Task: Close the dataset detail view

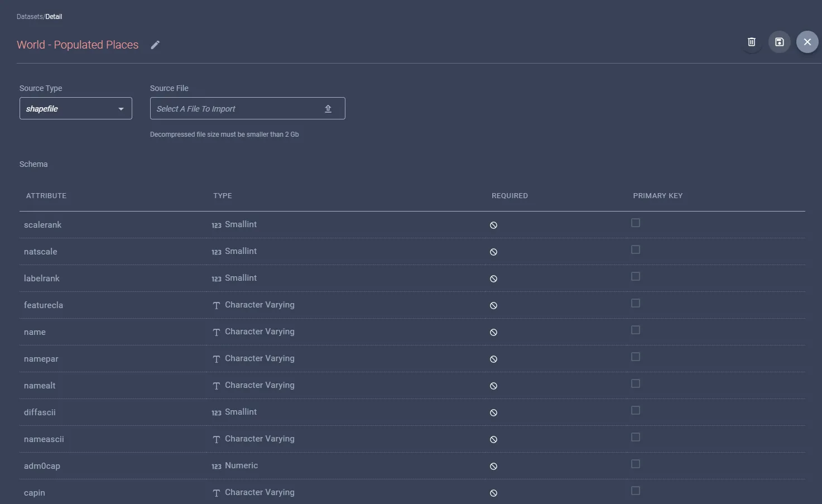Action: 807,42
